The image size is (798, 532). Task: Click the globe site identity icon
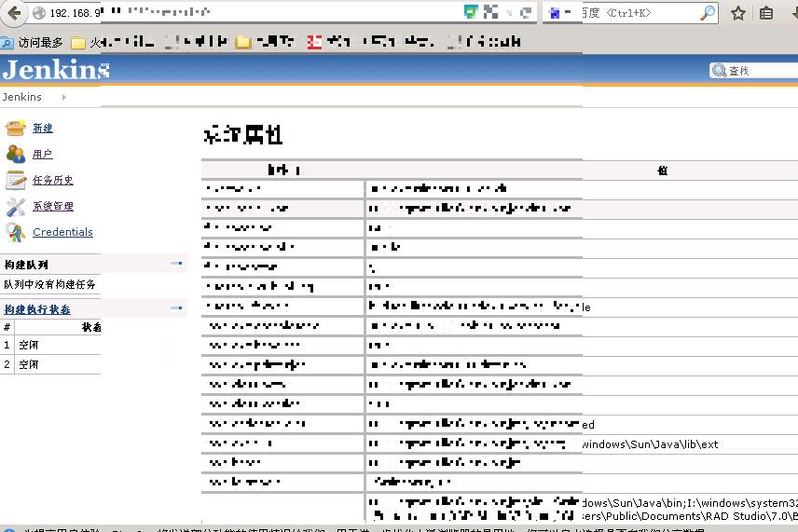coord(39,13)
